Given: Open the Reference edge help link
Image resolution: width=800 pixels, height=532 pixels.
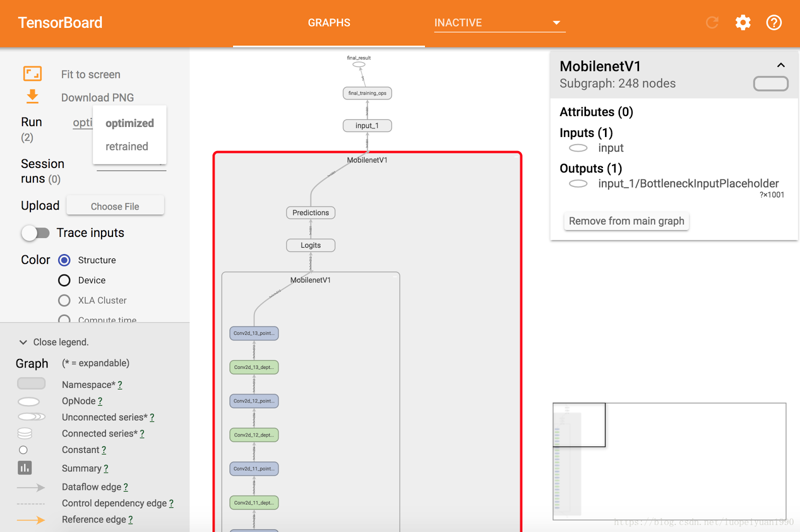Looking at the screenshot, I should click(130, 520).
